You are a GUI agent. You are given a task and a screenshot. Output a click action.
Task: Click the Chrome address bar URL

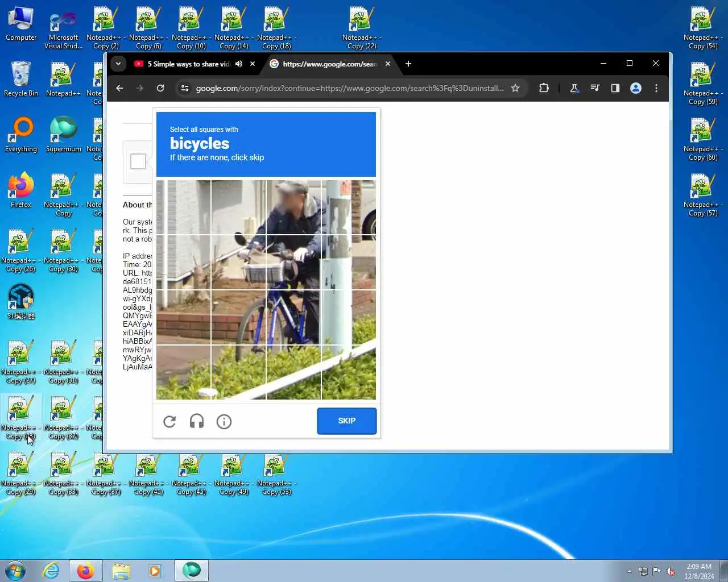point(350,88)
